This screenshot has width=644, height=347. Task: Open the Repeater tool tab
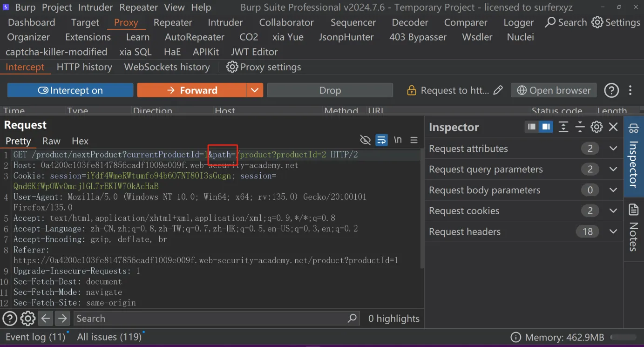click(x=173, y=22)
